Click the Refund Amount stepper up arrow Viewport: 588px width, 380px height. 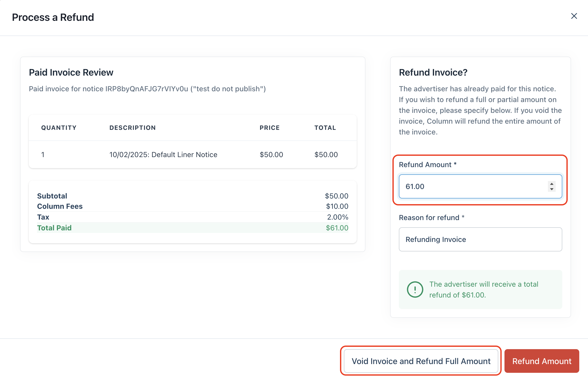pyautogui.click(x=552, y=184)
